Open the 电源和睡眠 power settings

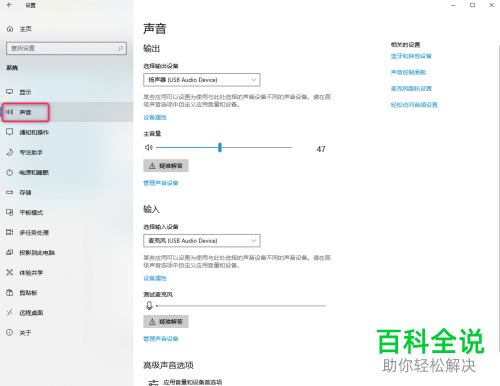tap(67, 172)
